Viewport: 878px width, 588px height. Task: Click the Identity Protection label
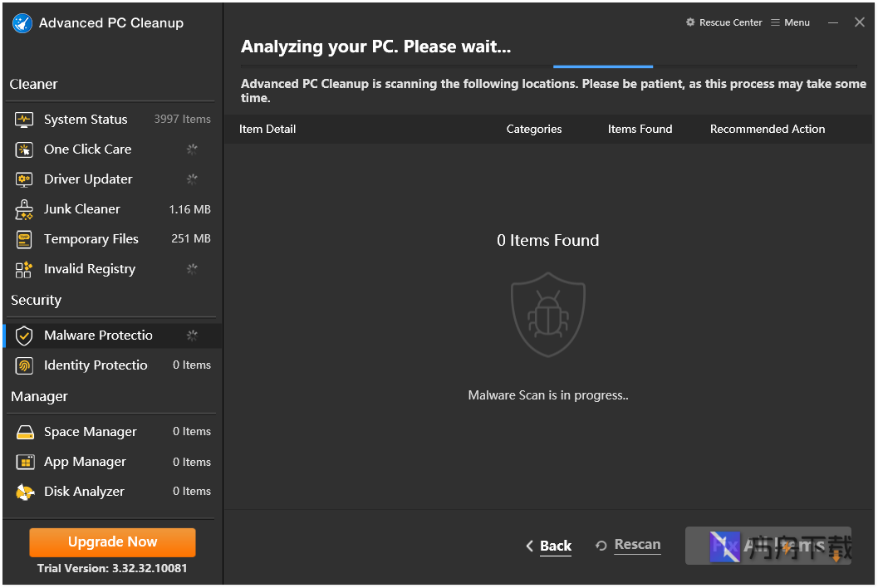(96, 365)
